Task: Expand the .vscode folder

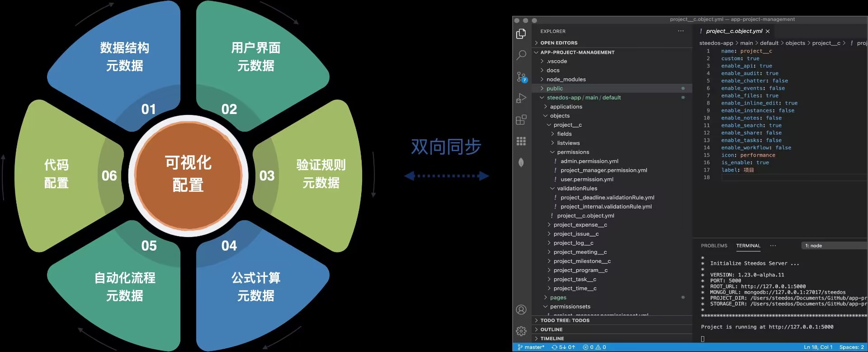Action: click(x=612, y=61)
